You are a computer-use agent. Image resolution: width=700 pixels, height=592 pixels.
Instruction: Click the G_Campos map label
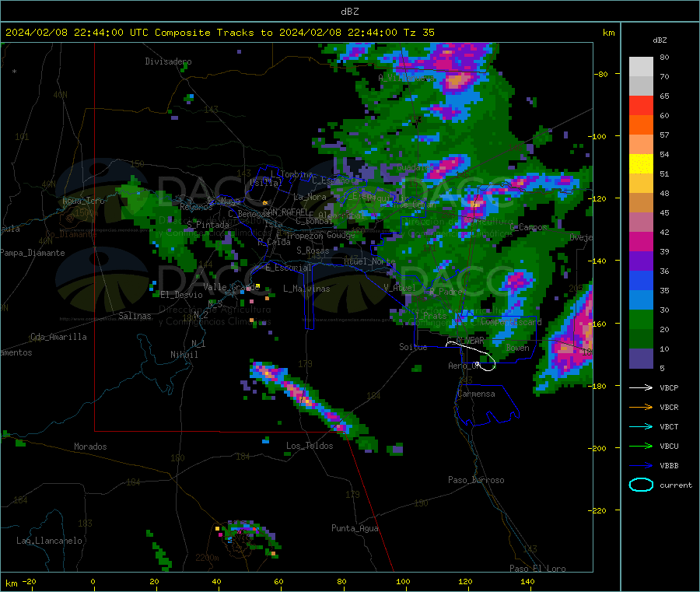click(x=528, y=227)
